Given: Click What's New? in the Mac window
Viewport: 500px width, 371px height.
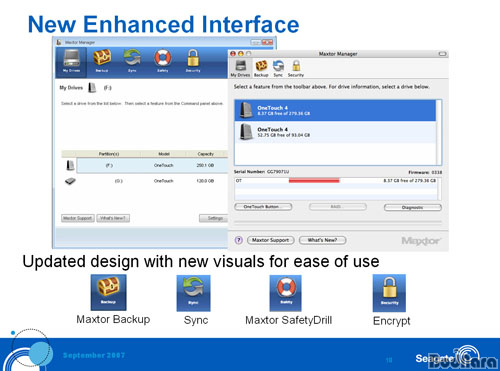Looking at the screenshot, I should coord(322,240).
